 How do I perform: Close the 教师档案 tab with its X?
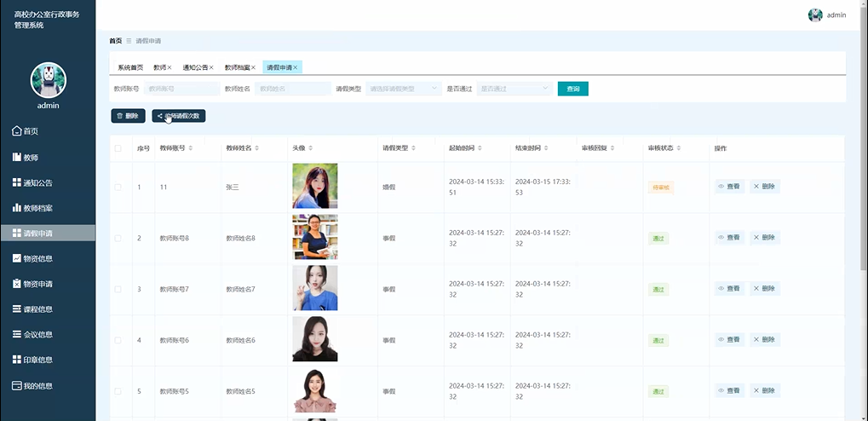253,67
